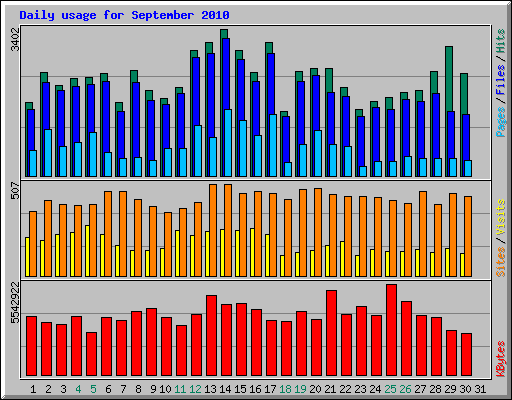
Task: Click green weekend day label 5
Action: (x=93, y=389)
